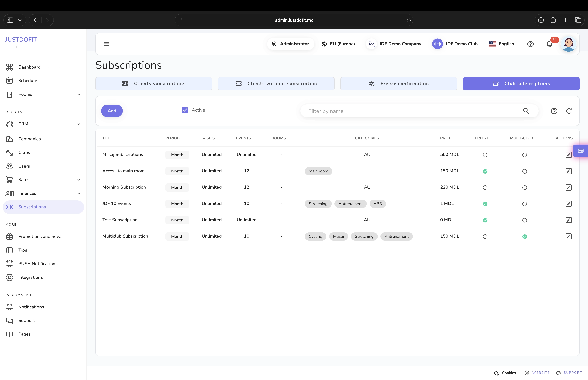Switch to Clients subscriptions tab
Image resolution: width=588 pixels, height=380 pixels.
[x=154, y=84]
